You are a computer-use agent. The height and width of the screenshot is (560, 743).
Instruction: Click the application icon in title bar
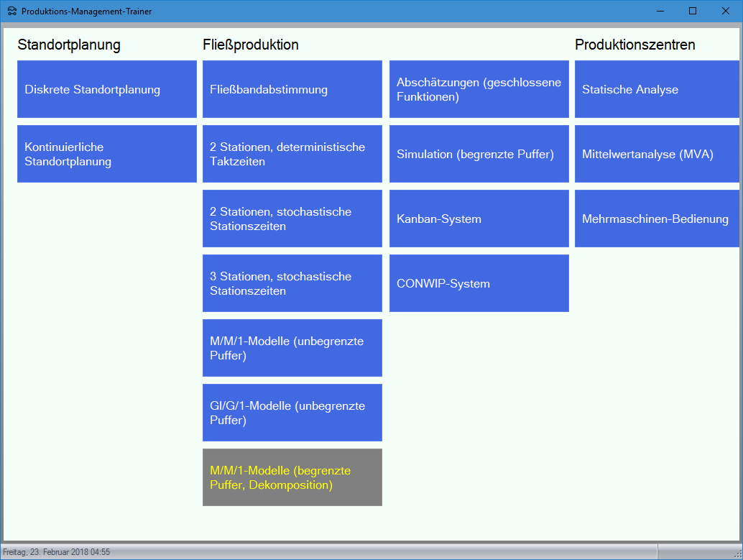tap(11, 12)
